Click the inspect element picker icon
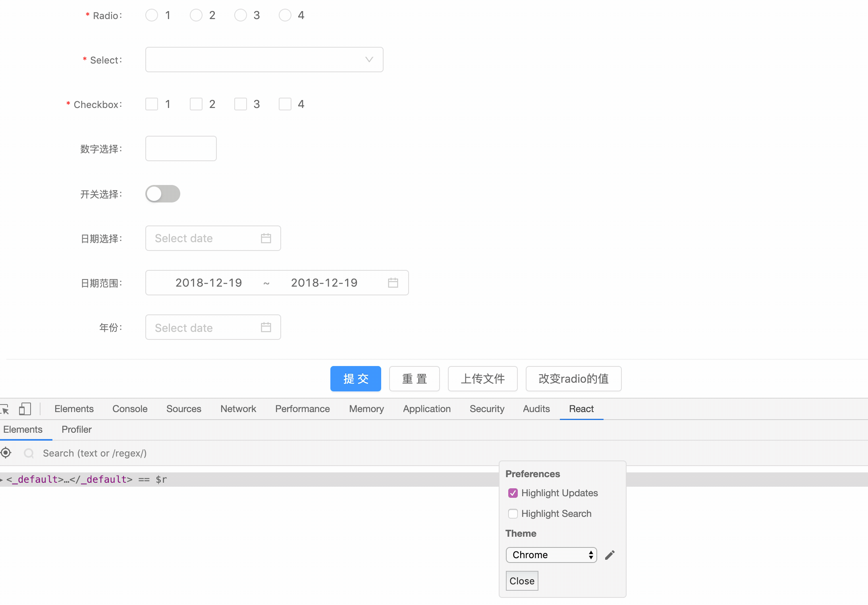 5,409
